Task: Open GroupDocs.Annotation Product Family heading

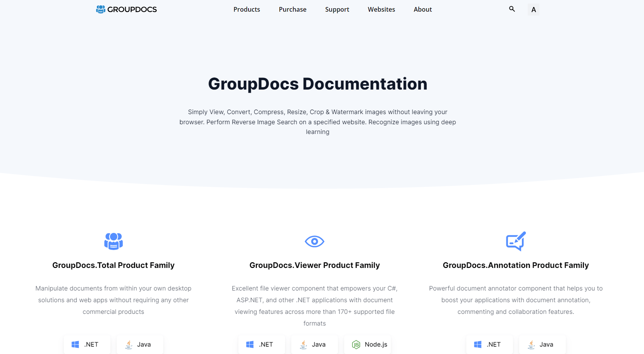Action: [x=516, y=265]
